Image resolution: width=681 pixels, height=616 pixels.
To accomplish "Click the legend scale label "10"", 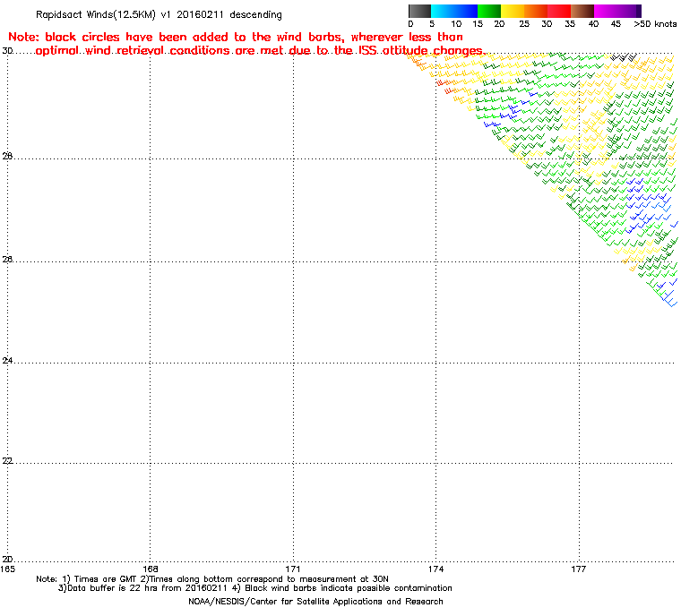I will [456, 24].
